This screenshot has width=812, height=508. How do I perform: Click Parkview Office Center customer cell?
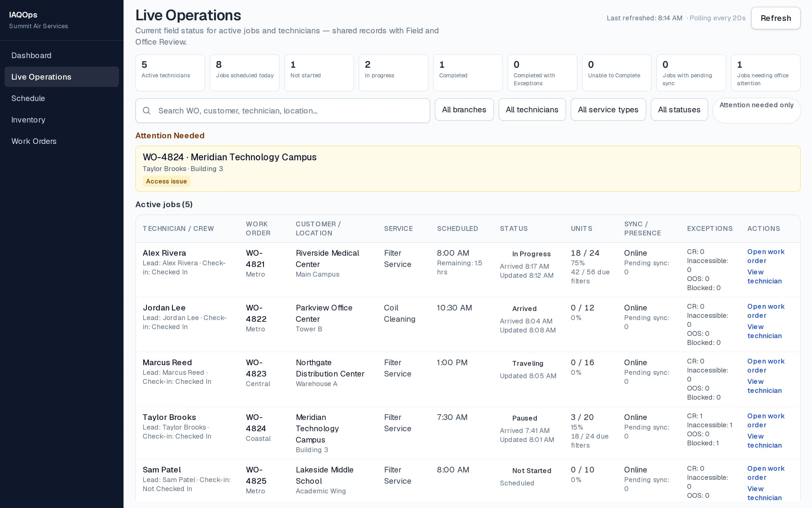[x=324, y=314]
